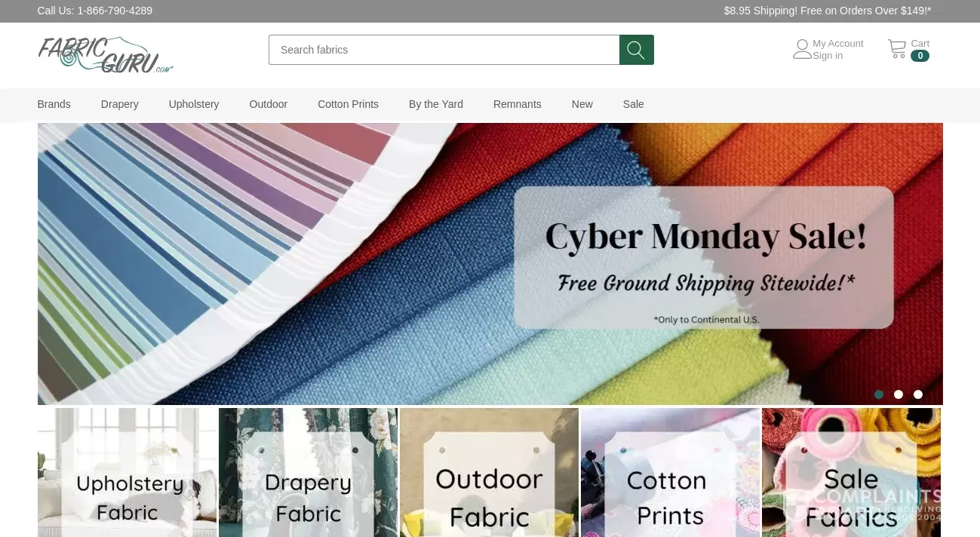Viewport: 980px width, 537px height.
Task: Open the Brands menu
Action: (x=54, y=104)
